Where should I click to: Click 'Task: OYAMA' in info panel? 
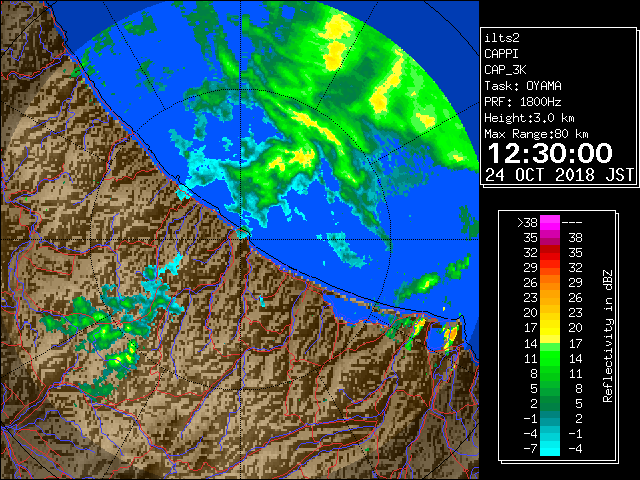pyautogui.click(x=523, y=86)
